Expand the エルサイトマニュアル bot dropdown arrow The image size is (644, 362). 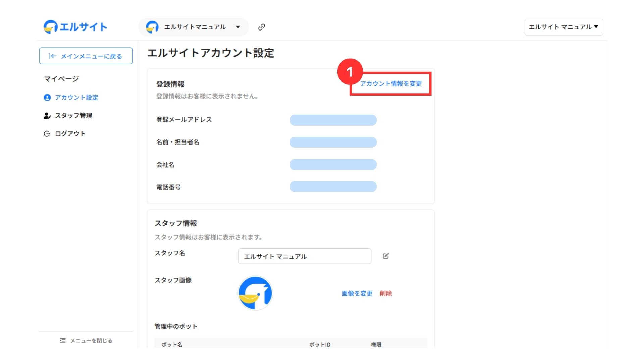(238, 27)
